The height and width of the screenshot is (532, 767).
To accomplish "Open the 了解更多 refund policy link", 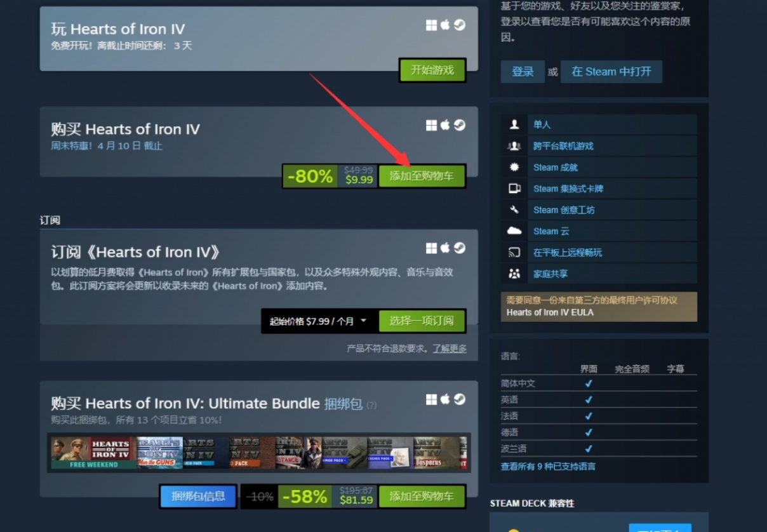I will (450, 349).
